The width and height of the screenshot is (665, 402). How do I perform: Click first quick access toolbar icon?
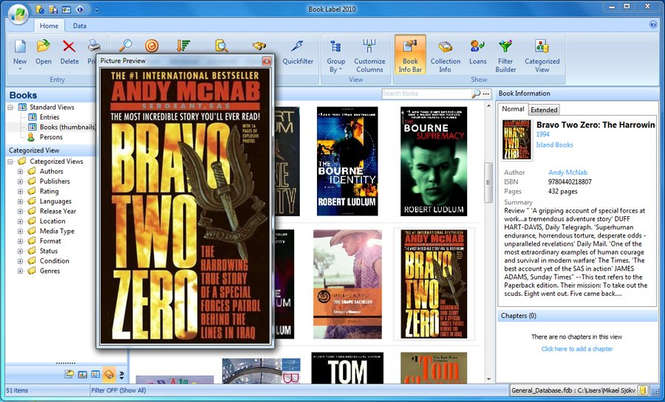[40, 9]
